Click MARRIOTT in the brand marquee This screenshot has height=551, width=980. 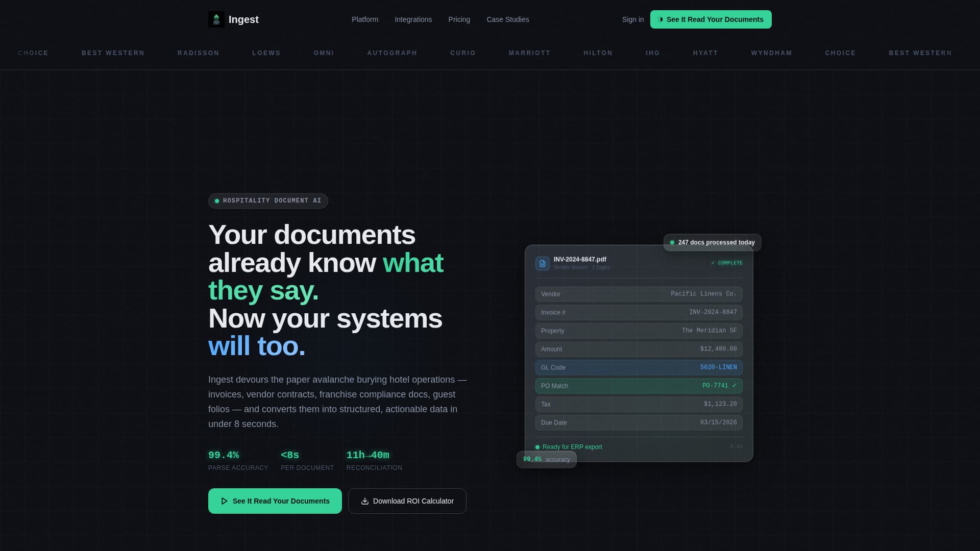coord(529,53)
